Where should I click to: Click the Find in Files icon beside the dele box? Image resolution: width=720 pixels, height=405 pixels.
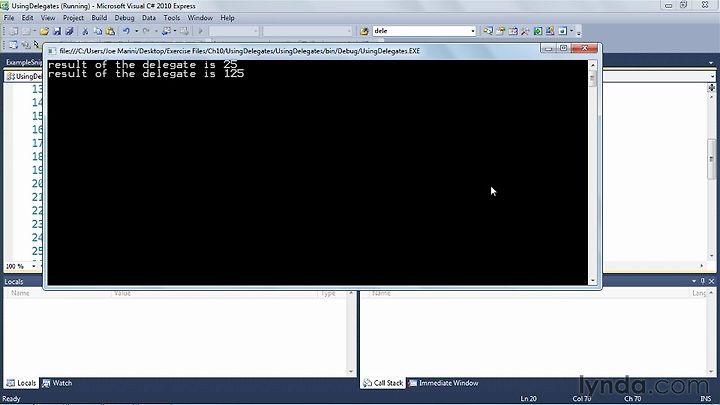[364, 31]
